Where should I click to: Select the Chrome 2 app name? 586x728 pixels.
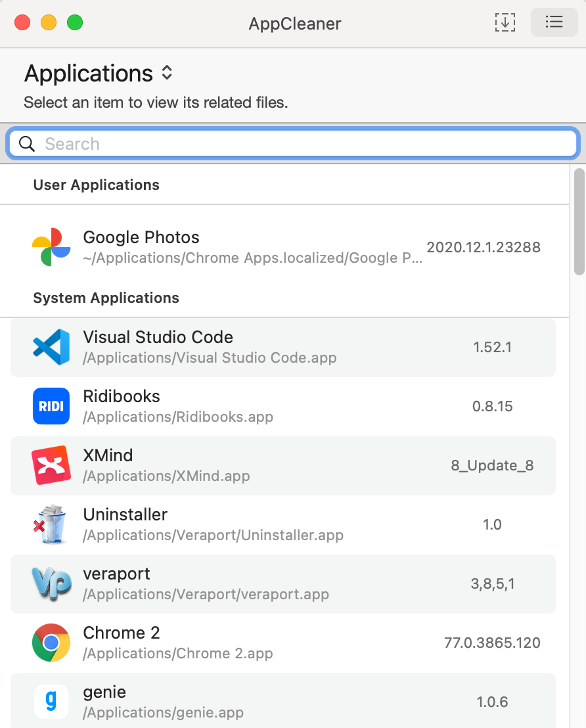pos(122,633)
